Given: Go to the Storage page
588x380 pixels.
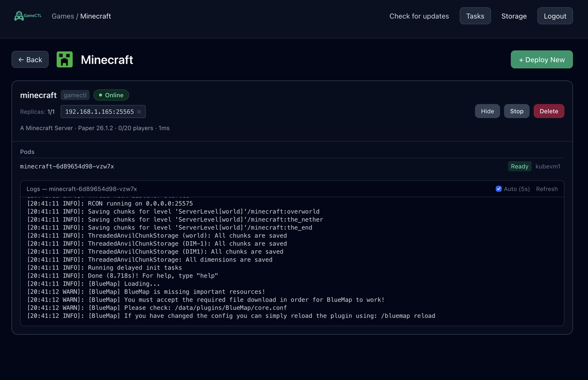Looking at the screenshot, I should click(514, 16).
